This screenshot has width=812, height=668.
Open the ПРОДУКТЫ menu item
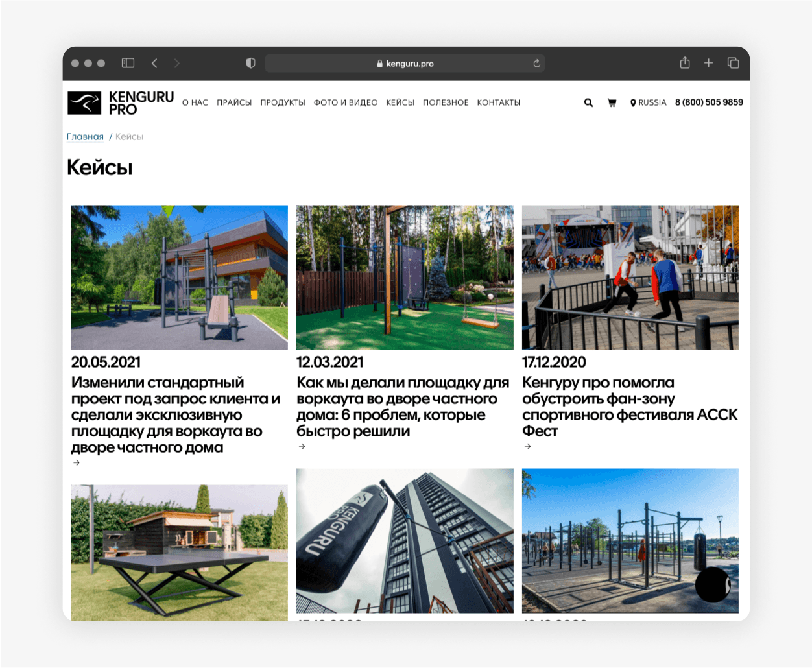[x=283, y=102]
